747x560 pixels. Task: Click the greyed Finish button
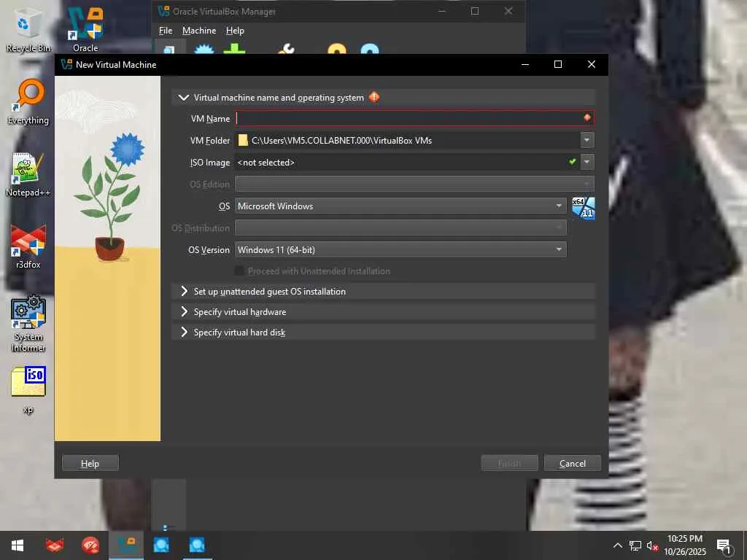[510, 463]
